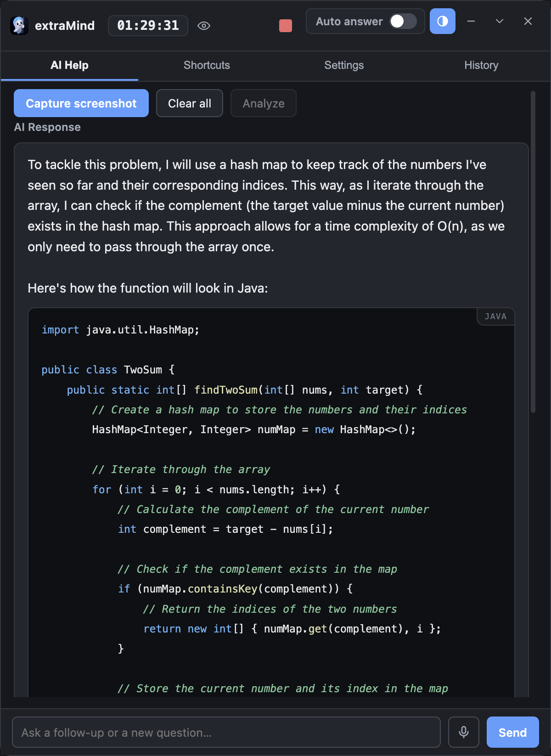
Task: View the History tab
Action: coord(481,65)
